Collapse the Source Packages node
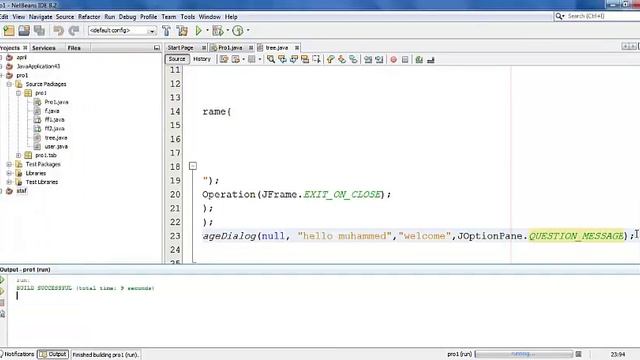This screenshot has height=360, width=640. coord(9,84)
